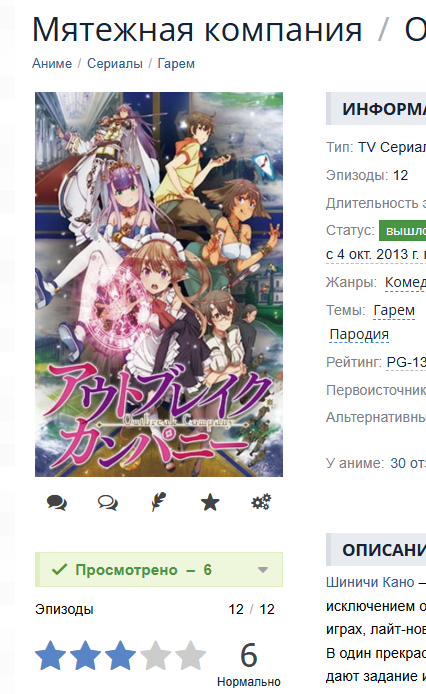The height and width of the screenshot is (694, 426).
Task: Open the Просмотрено – 6 list status box
Action: 159,570
